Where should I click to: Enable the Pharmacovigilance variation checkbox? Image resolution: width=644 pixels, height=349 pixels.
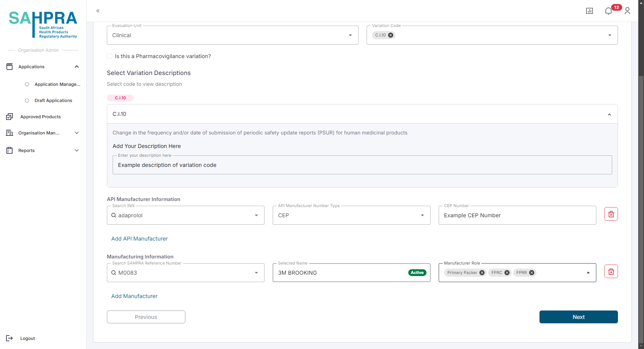[x=110, y=56]
